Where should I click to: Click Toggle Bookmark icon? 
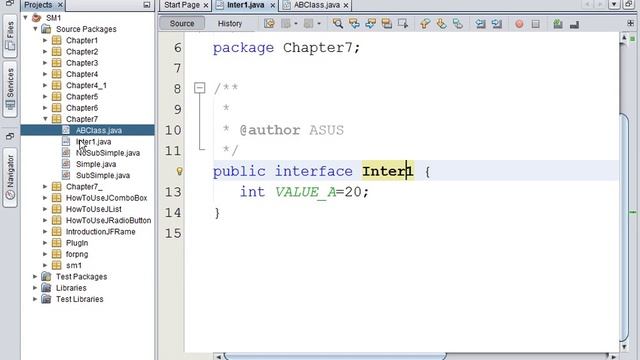point(458,24)
